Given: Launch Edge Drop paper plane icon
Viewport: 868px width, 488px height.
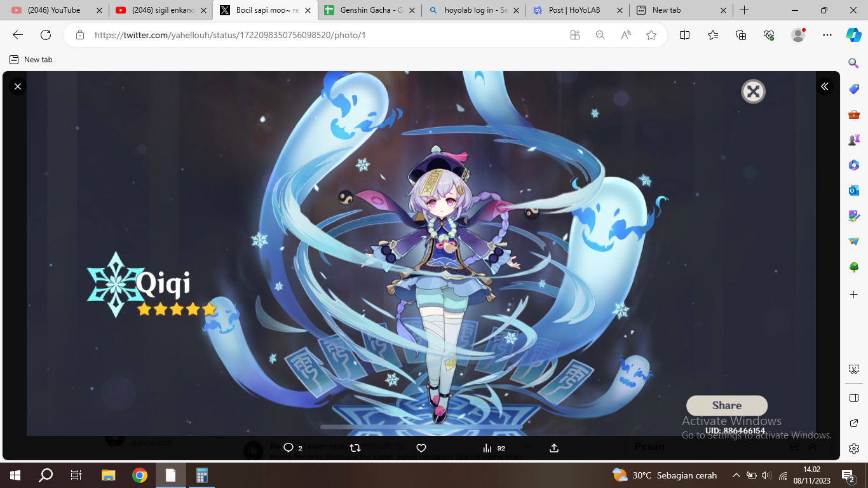Looking at the screenshot, I should tap(853, 240).
